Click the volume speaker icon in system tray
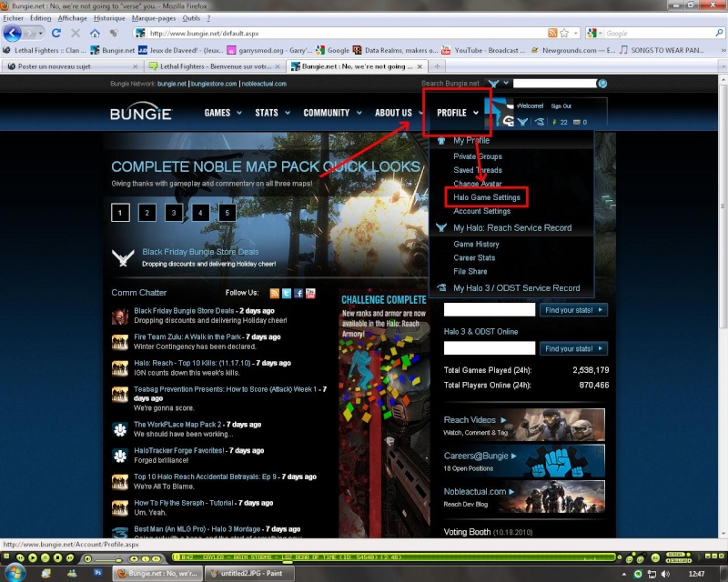The image size is (728, 582). pos(666,574)
